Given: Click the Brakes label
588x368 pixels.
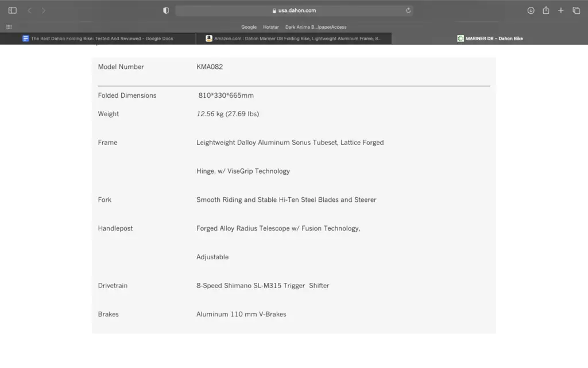Looking at the screenshot, I should pyautogui.click(x=109, y=314).
